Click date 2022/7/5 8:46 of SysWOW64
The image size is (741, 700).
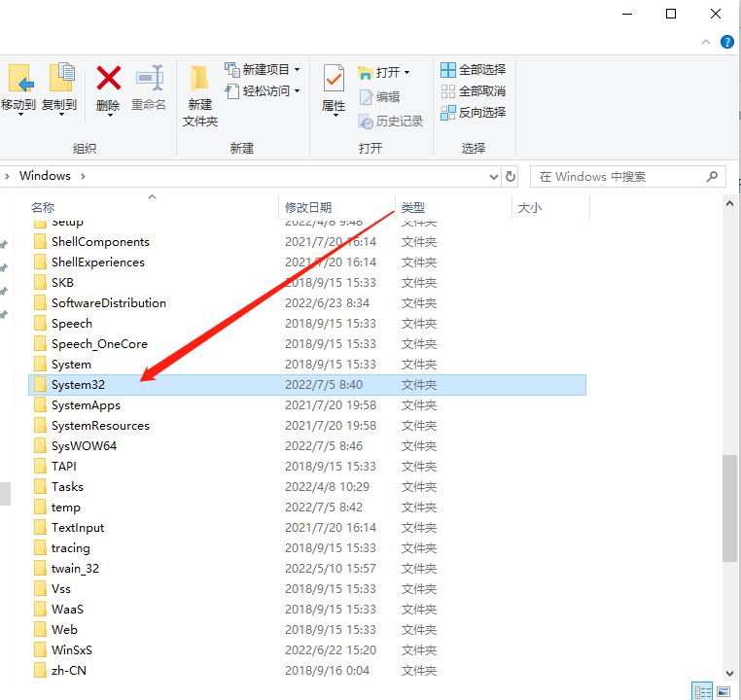pyautogui.click(x=324, y=446)
